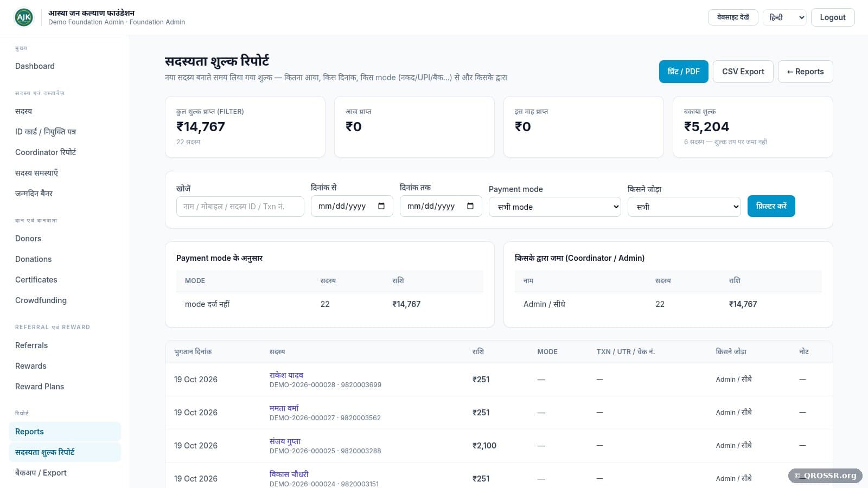Click the वेबसाइट देखें button
This screenshot has height=488, width=868.
[733, 17]
